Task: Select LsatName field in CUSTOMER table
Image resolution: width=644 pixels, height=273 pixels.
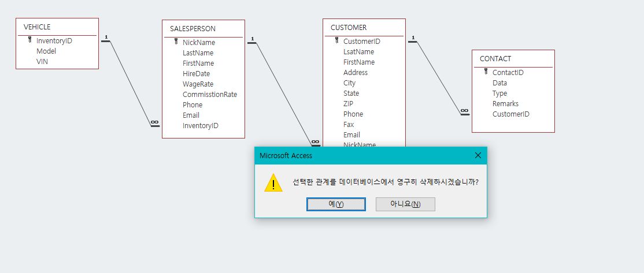Action: tap(358, 51)
